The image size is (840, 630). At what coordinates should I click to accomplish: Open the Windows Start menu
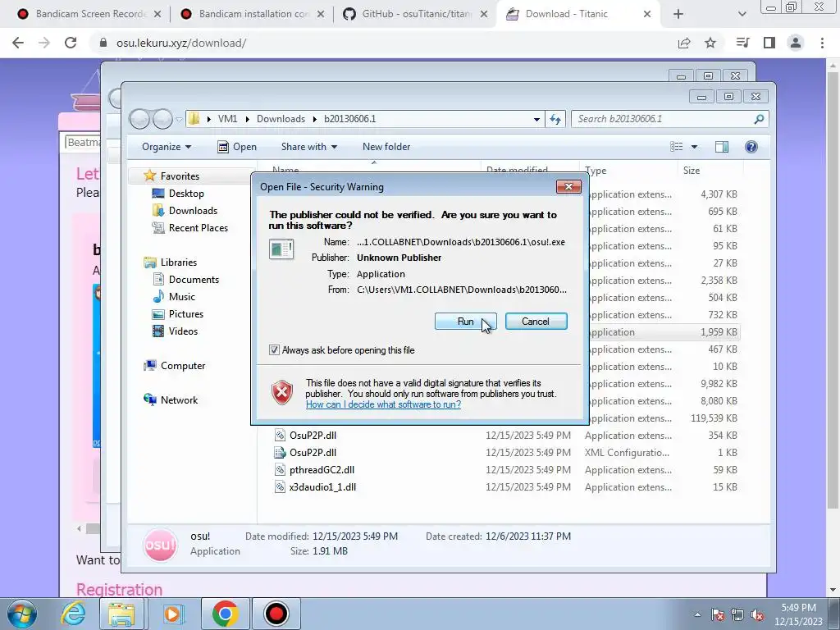[21, 614]
